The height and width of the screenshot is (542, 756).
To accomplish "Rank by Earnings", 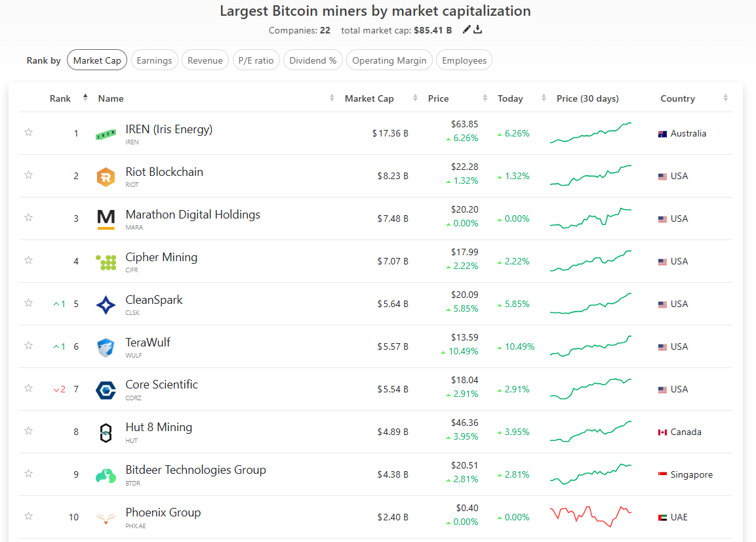I will point(155,60).
